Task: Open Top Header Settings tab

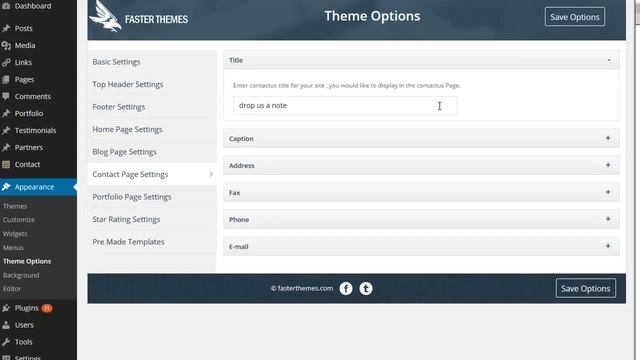Action: (x=152, y=84)
